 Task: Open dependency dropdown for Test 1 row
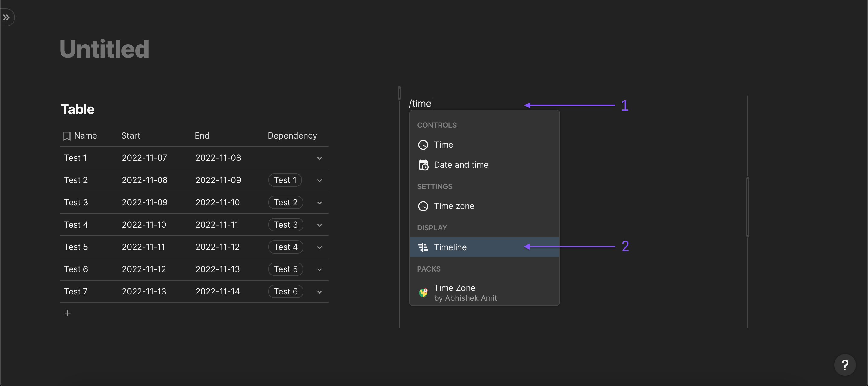319,158
